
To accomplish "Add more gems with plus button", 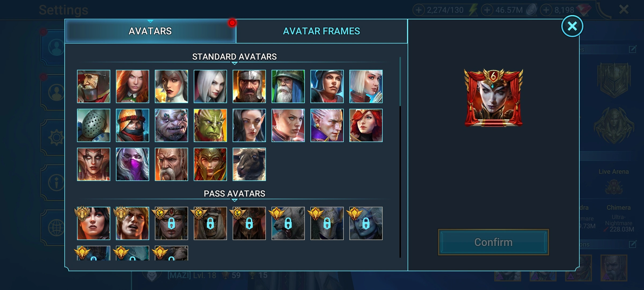I will [x=546, y=10].
